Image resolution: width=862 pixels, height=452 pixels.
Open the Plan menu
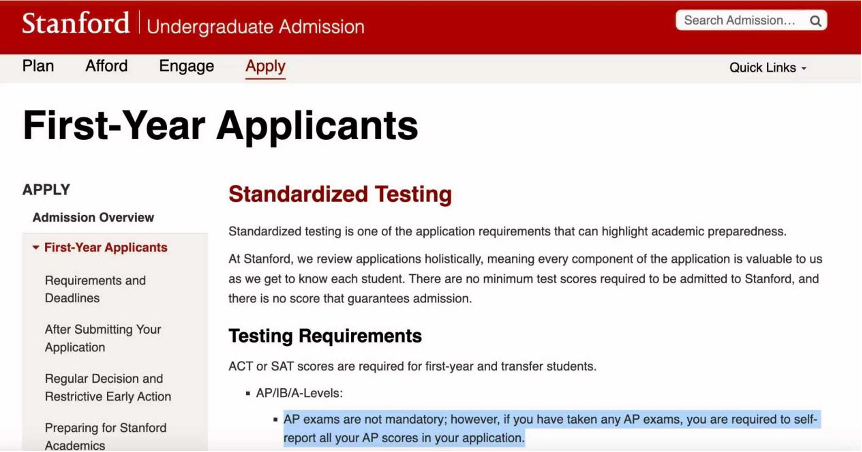(x=38, y=67)
